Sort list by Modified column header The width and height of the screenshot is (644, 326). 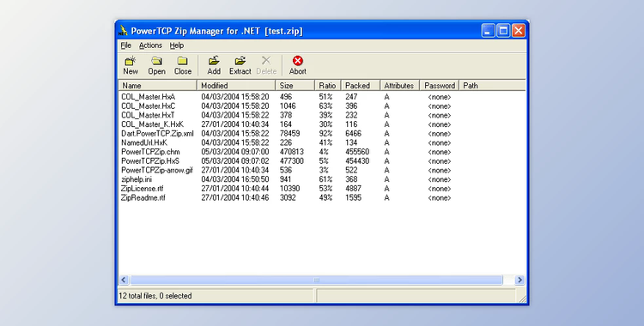[x=236, y=86]
